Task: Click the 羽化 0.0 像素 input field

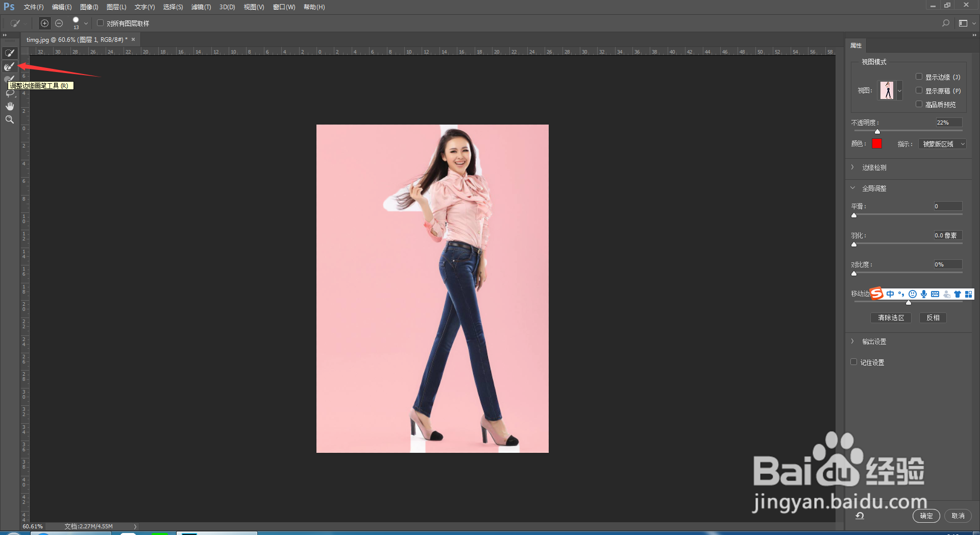Action: tap(948, 235)
